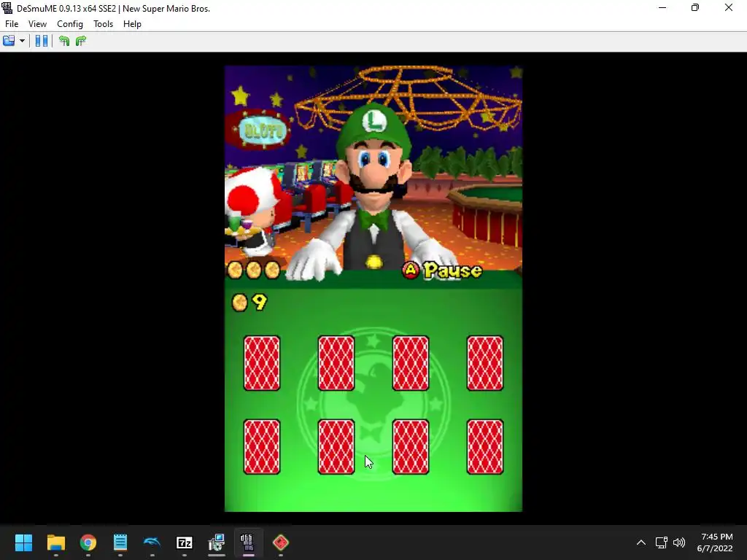The height and width of the screenshot is (560, 747).
Task: Expand the Open ROM dropdown arrow
Action: point(22,41)
